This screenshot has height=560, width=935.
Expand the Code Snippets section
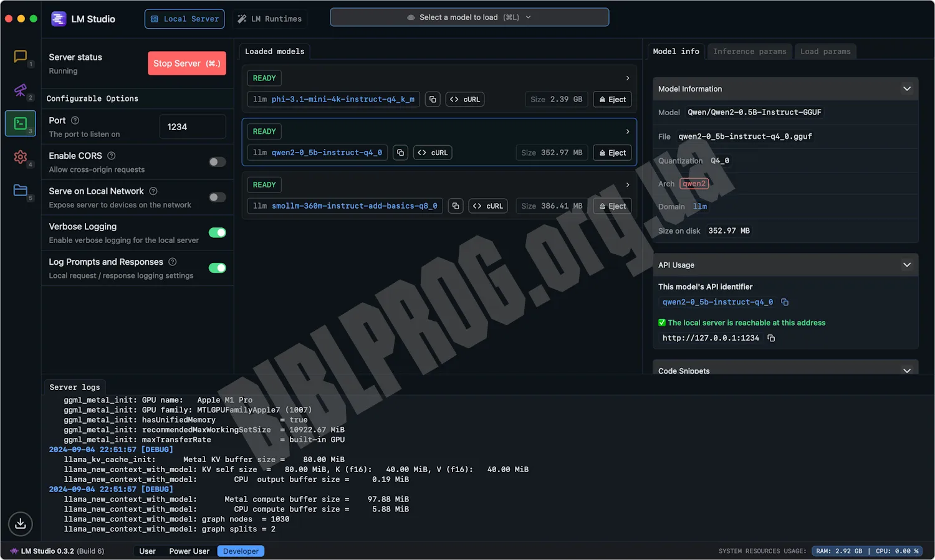(907, 371)
